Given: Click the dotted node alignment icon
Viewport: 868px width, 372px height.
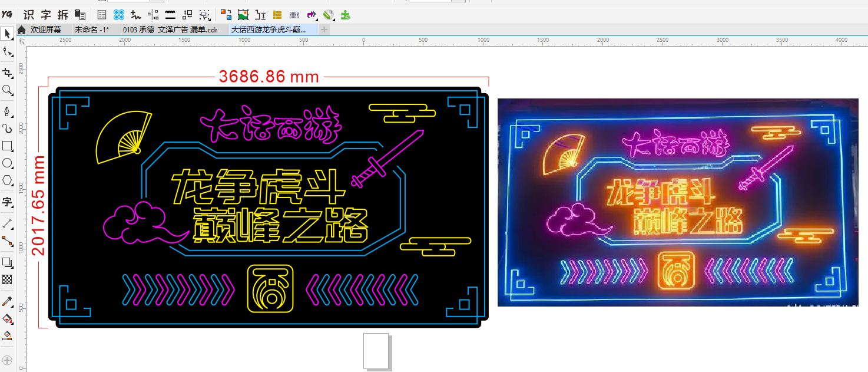Looking at the screenshot, I should (154, 15).
